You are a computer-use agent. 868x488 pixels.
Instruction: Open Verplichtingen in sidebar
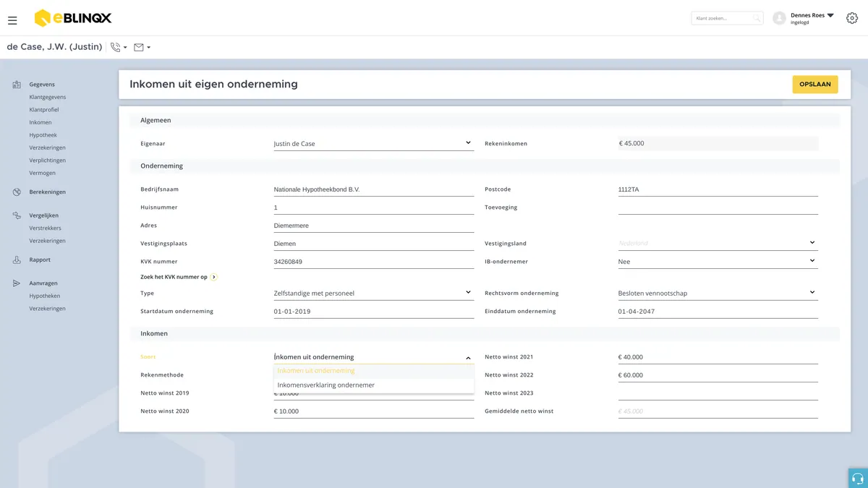(48, 160)
